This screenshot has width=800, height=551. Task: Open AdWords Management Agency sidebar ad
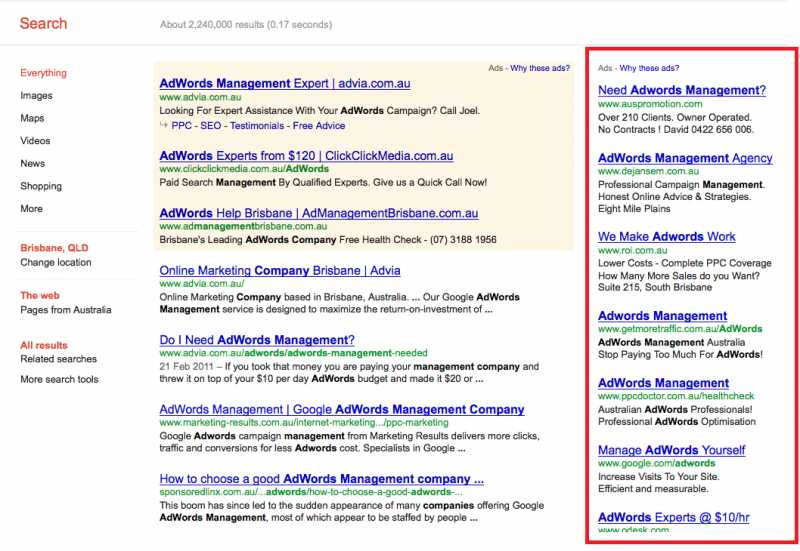685,158
